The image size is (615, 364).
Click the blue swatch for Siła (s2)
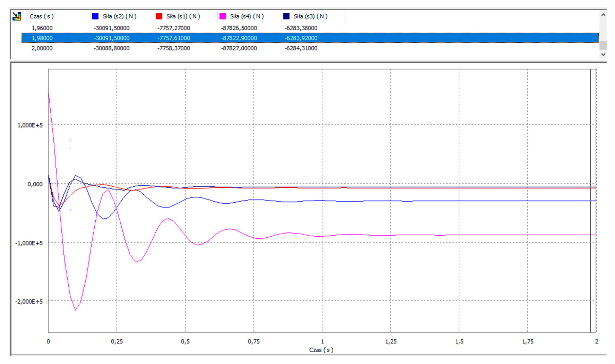pyautogui.click(x=95, y=17)
